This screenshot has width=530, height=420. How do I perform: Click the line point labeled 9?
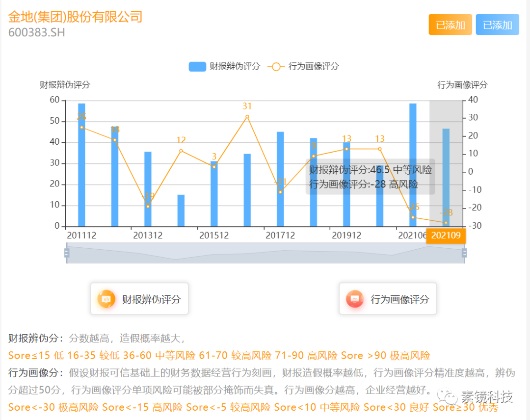coord(313,156)
